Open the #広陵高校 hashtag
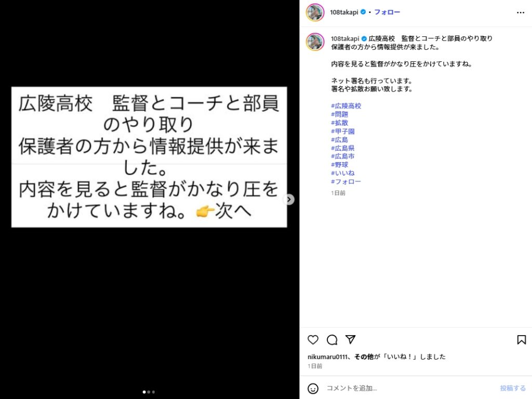Image resolution: width=532 pixels, height=399 pixels. pyautogui.click(x=346, y=106)
